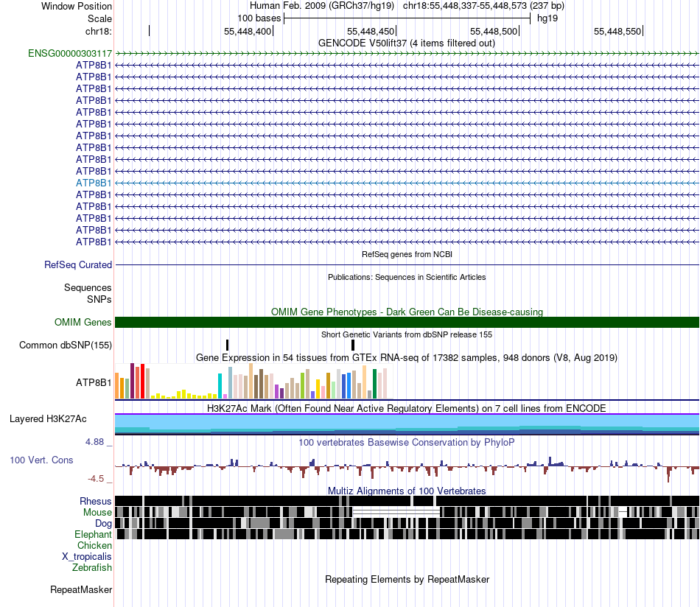Click the 55,448,500 ruler position
The height and width of the screenshot is (607, 700).
tap(494, 31)
